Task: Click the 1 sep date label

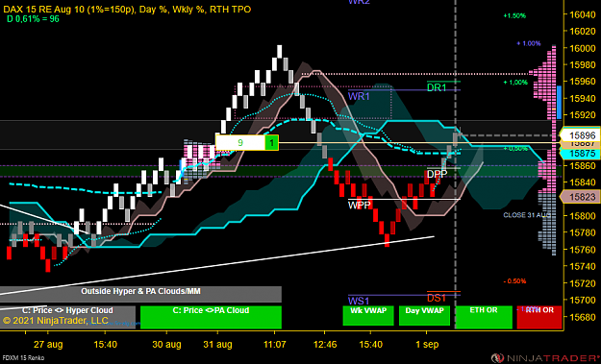Action: pos(427,345)
